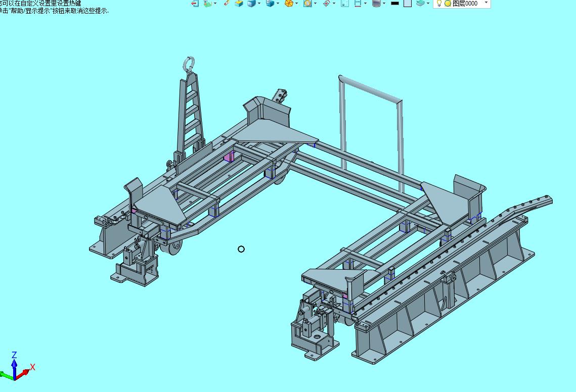Image resolution: width=576 pixels, height=392 pixels.
Task: Click the blank page sheet icon
Action: [344, 4]
